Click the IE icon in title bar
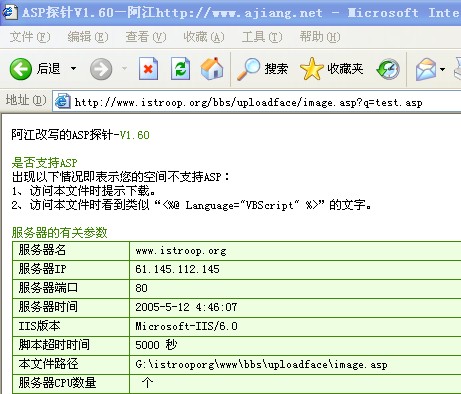461x394 pixels. pos(9,12)
